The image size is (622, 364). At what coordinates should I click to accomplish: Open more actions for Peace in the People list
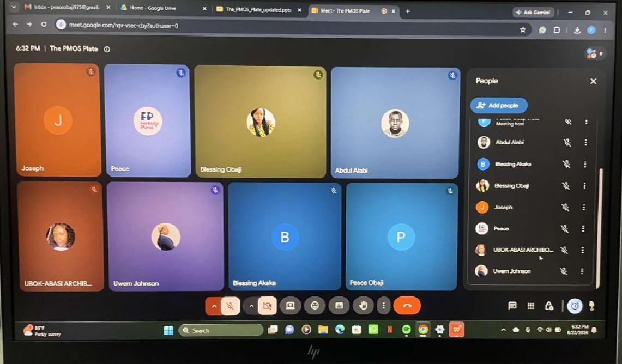[583, 228]
